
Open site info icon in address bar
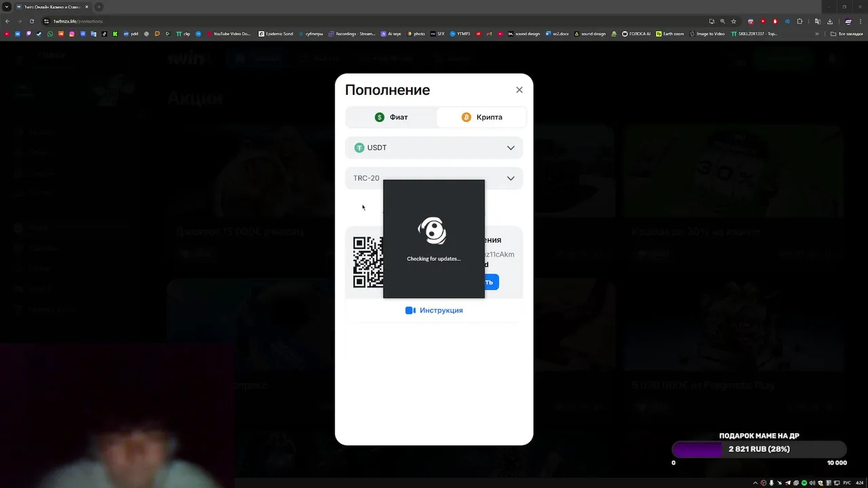[x=46, y=21]
